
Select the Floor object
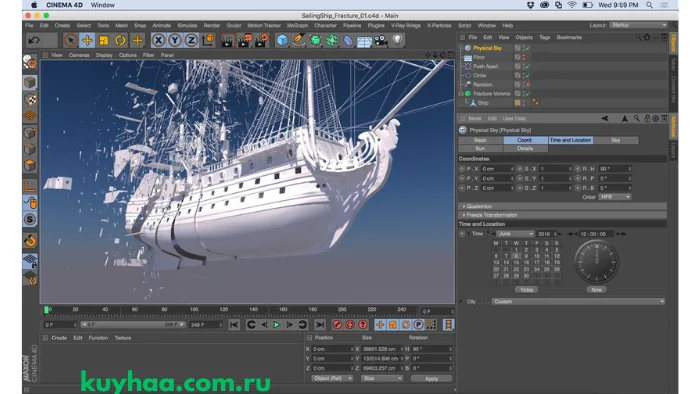click(479, 57)
